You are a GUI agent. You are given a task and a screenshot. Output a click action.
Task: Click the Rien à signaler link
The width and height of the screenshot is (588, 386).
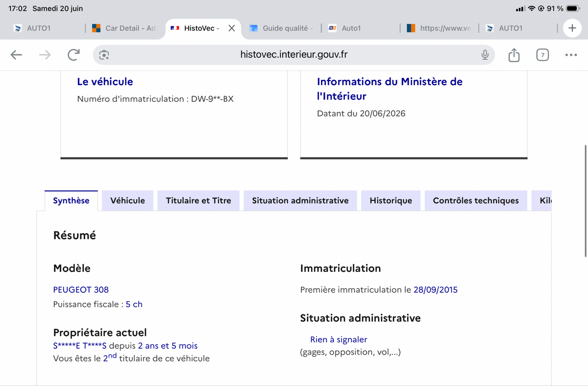(x=339, y=339)
